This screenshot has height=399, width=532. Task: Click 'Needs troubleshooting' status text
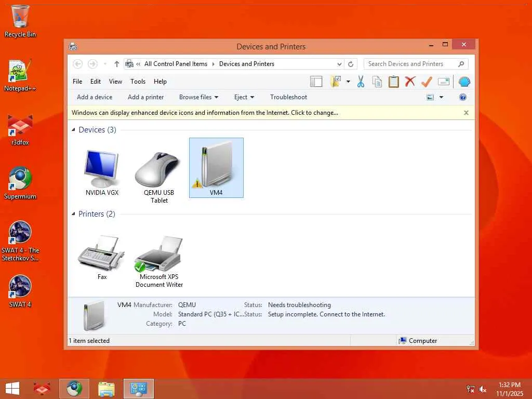click(299, 304)
